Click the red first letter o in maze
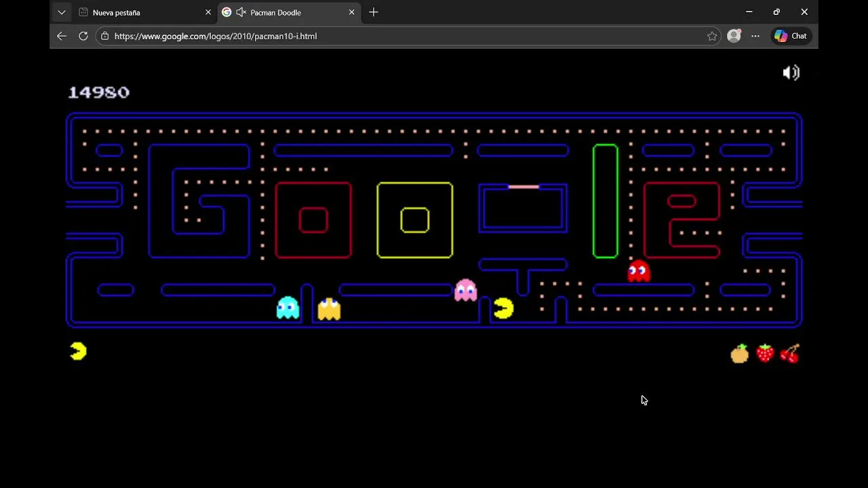Viewport: 868px width, 488px height. 313,220
